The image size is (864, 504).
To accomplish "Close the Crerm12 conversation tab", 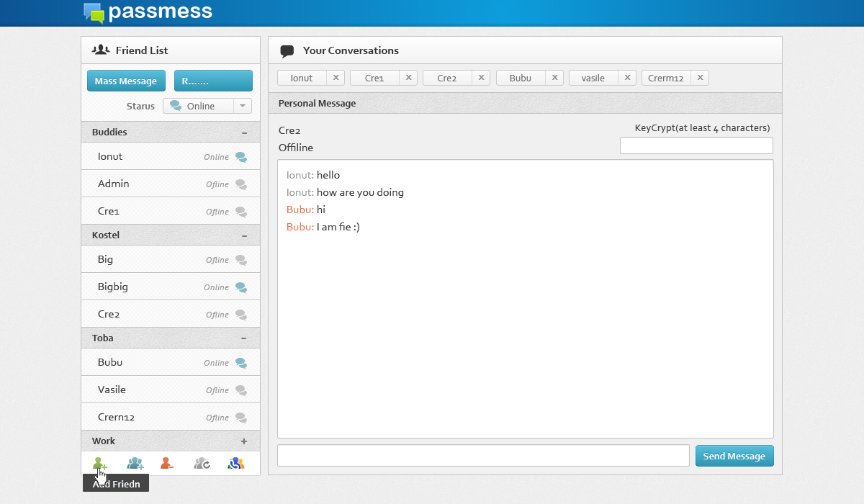I will [700, 78].
